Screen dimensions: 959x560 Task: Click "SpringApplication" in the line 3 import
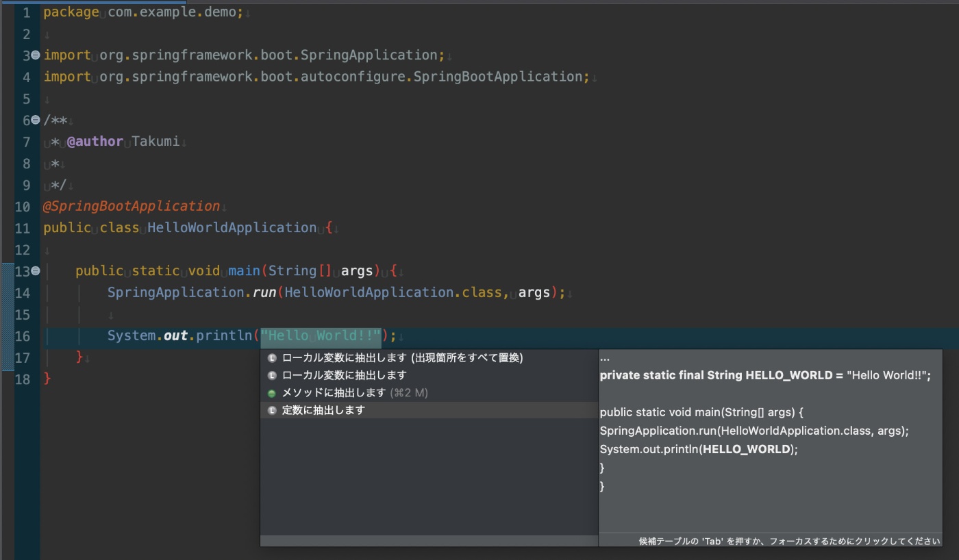(x=369, y=55)
